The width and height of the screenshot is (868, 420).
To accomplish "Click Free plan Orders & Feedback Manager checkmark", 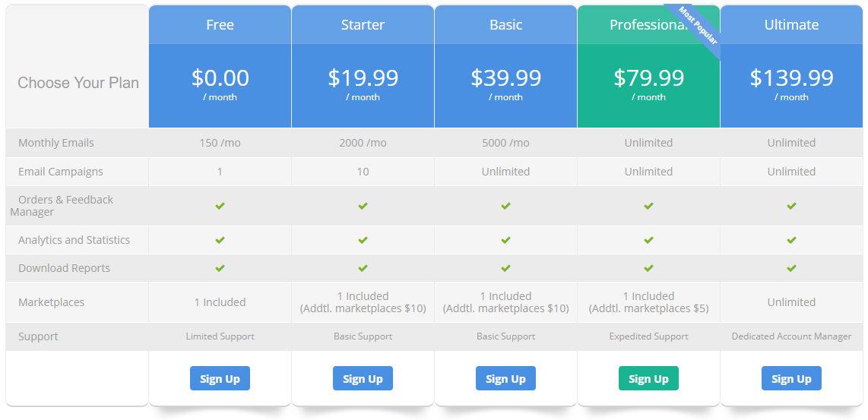I will [x=220, y=206].
